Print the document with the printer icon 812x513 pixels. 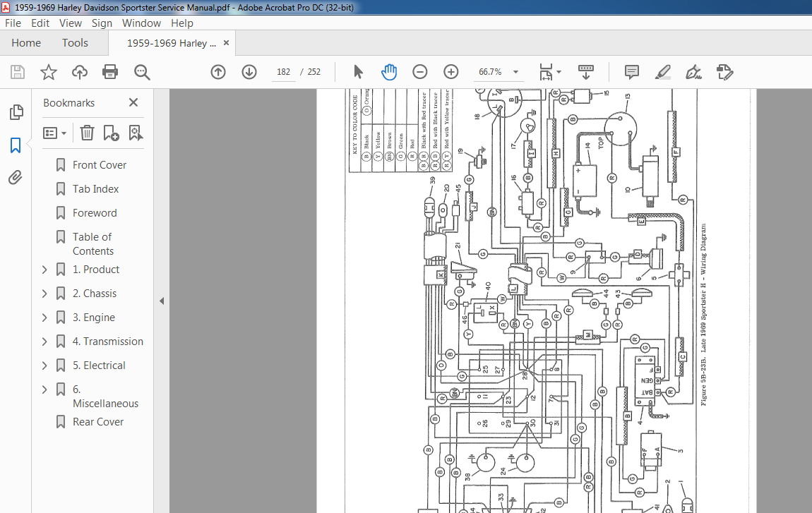(x=110, y=72)
